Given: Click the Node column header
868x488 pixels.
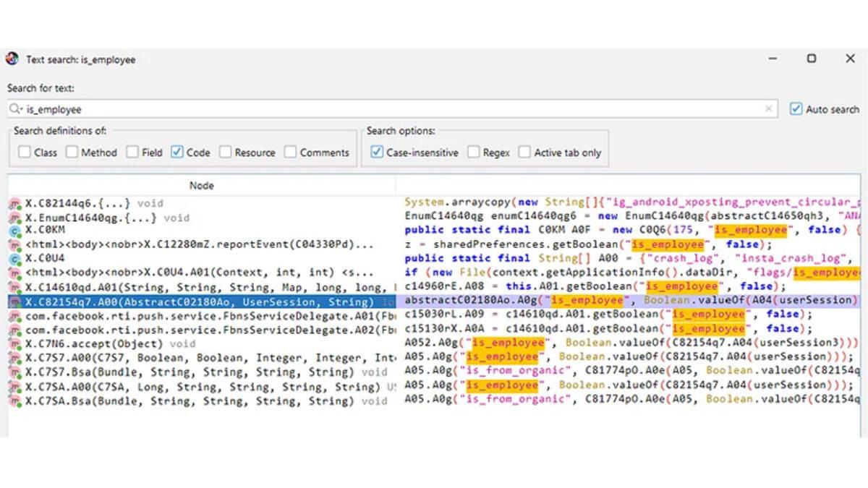Looking at the screenshot, I should click(201, 186).
